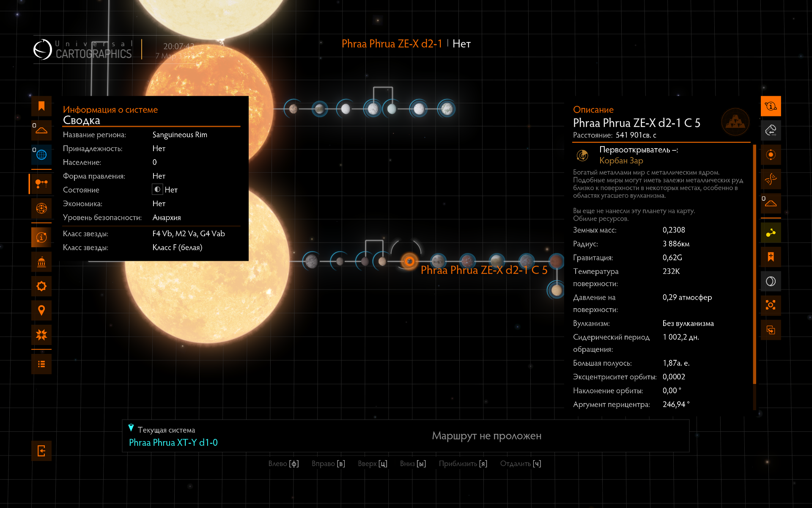812x508 pixels.
Task: Select the first rocky planet in upper row
Action: [293, 109]
